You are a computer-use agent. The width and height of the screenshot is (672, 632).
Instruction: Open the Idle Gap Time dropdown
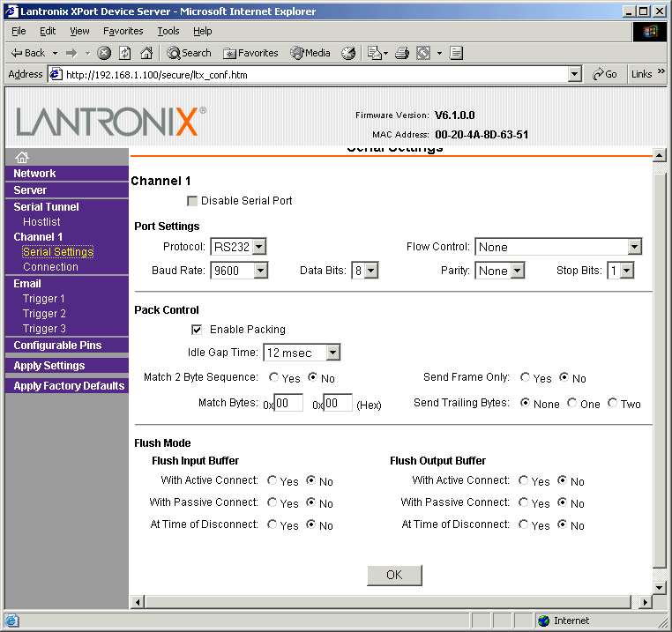click(x=302, y=353)
